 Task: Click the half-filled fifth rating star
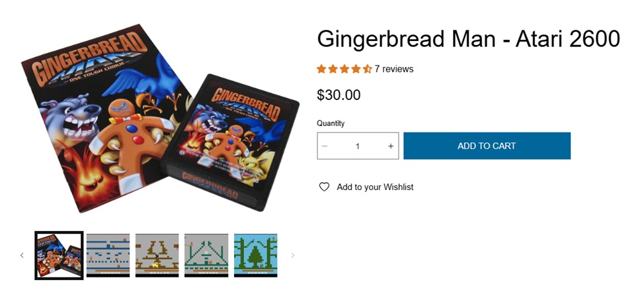[367, 69]
